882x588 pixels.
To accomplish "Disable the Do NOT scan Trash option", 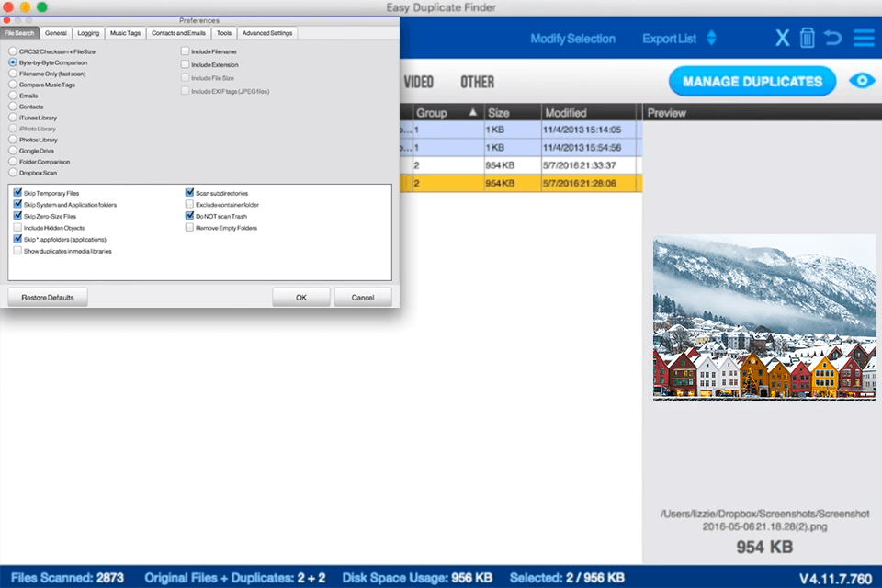I will pyautogui.click(x=187, y=216).
